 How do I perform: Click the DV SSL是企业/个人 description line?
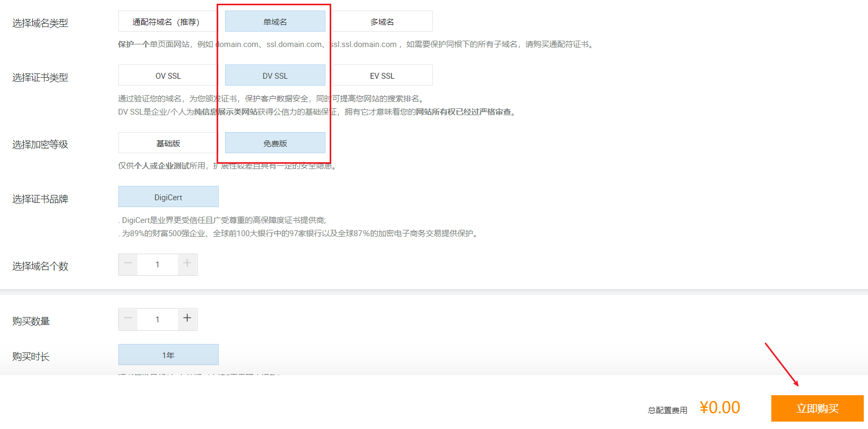click(x=318, y=112)
